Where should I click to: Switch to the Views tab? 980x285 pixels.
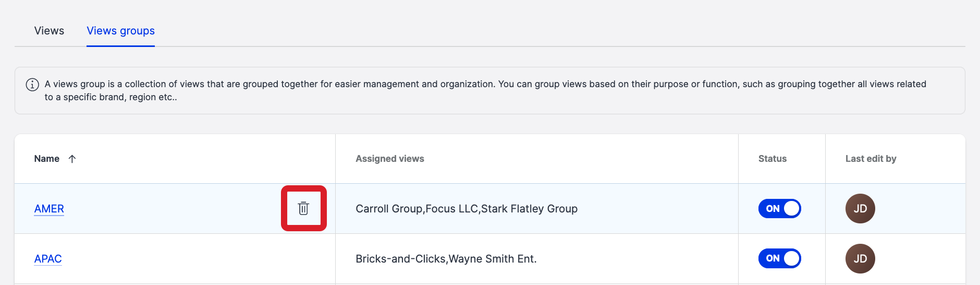point(49,31)
